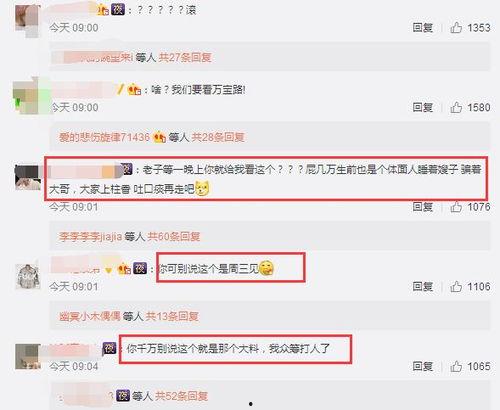Image resolution: width=500 pixels, height=410 pixels.
Task: Click thumbs-up on the 1076-like comment
Action: [456, 207]
